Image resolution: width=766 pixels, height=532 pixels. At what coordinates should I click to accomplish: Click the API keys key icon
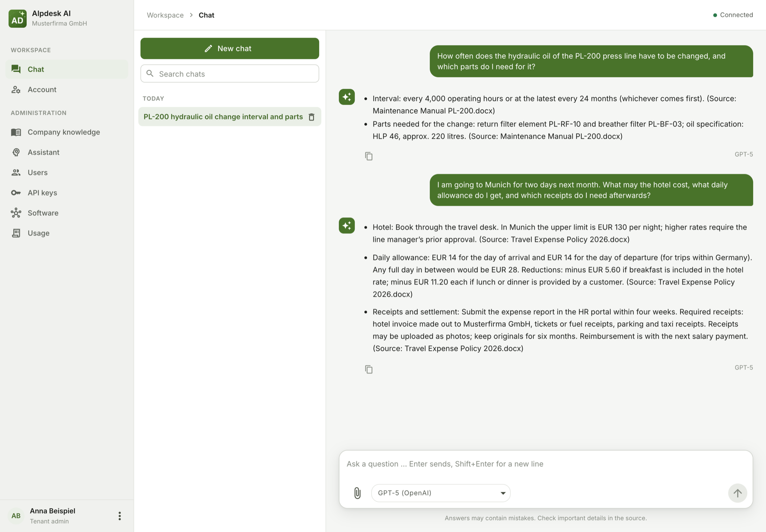pos(16,193)
